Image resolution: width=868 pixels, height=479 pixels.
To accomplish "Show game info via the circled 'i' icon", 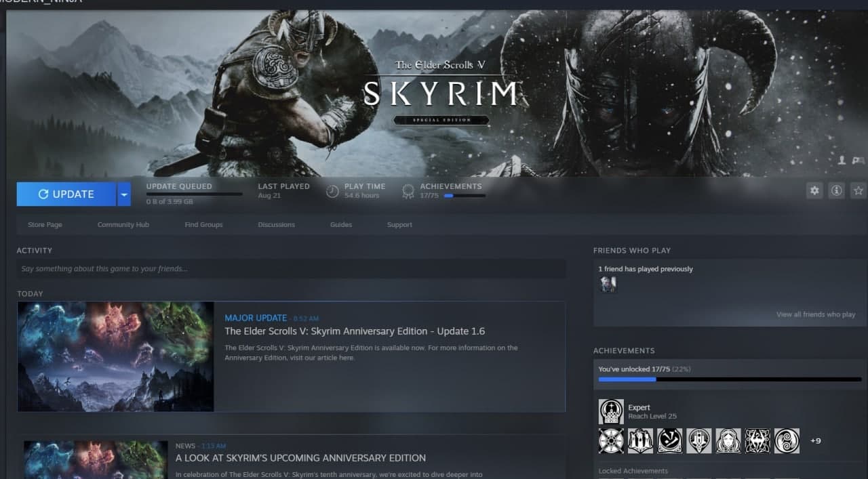I will (837, 191).
